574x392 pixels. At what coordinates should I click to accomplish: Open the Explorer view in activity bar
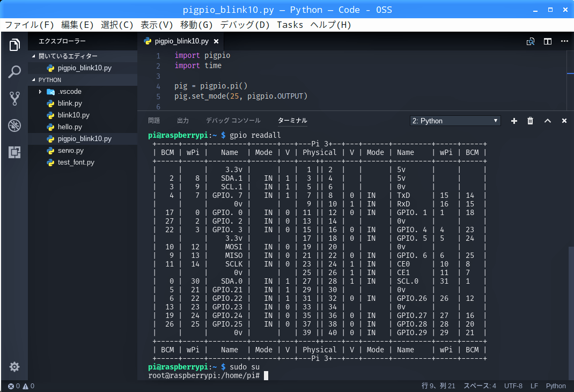(x=14, y=45)
